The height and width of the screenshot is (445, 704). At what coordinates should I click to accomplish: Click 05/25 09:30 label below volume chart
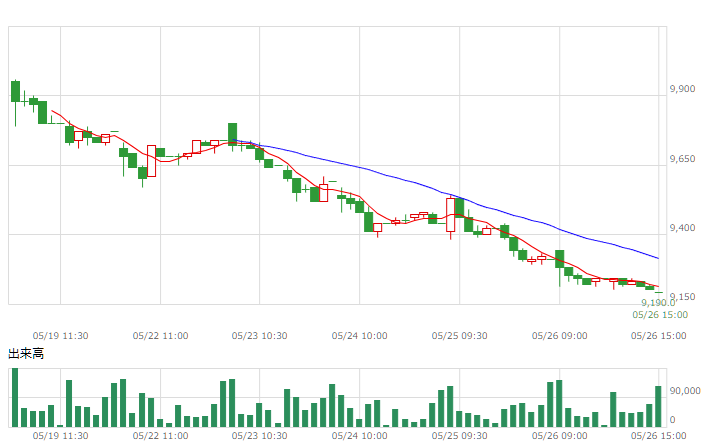pyautogui.click(x=459, y=436)
